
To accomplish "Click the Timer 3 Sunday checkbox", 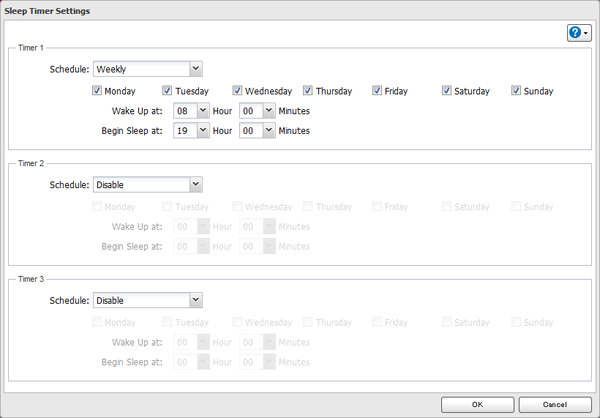I will (517, 322).
